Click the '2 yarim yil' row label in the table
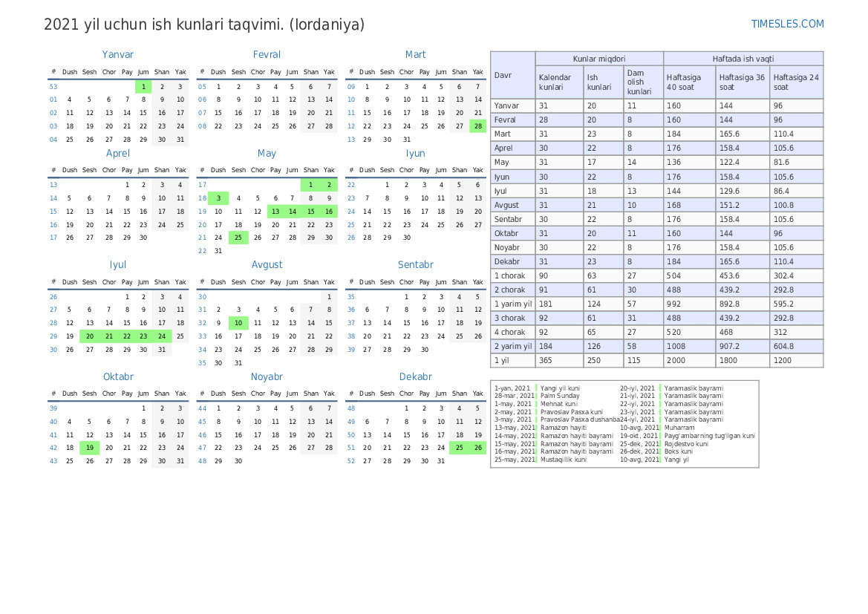868x614 pixels. (513, 346)
